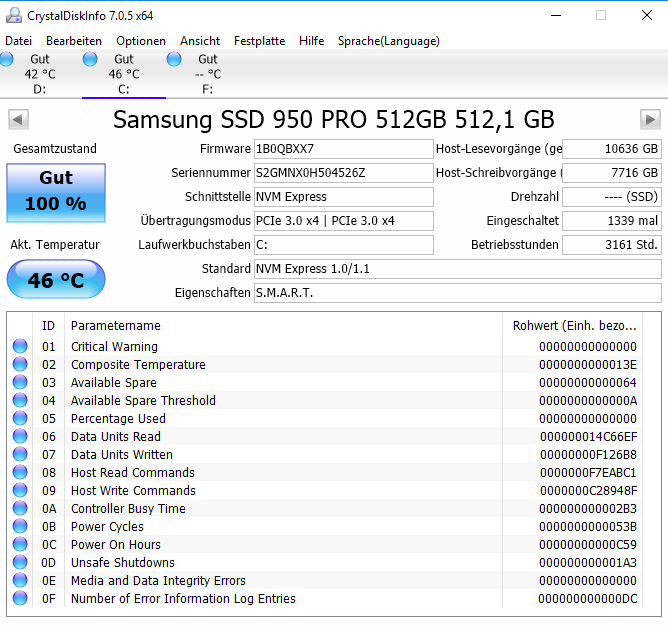Click the Eingeschaltet value 1339 mal
Viewport: 668px width, 625px height.
point(612,221)
